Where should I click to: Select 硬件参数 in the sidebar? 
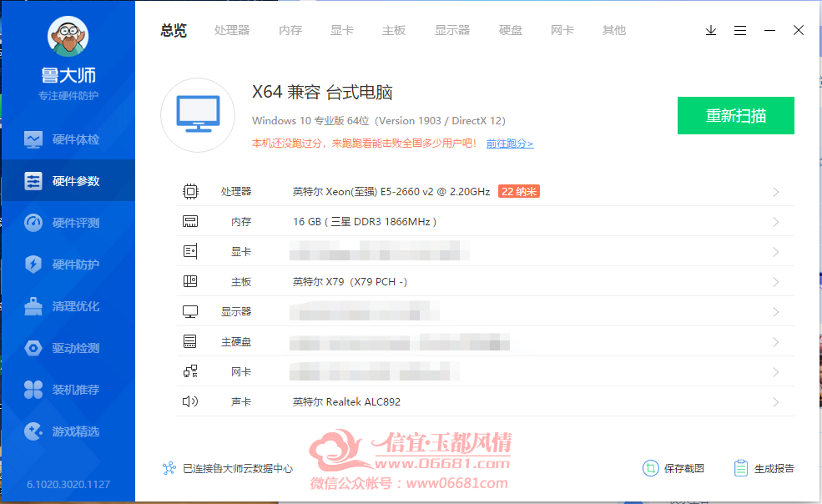click(68, 181)
